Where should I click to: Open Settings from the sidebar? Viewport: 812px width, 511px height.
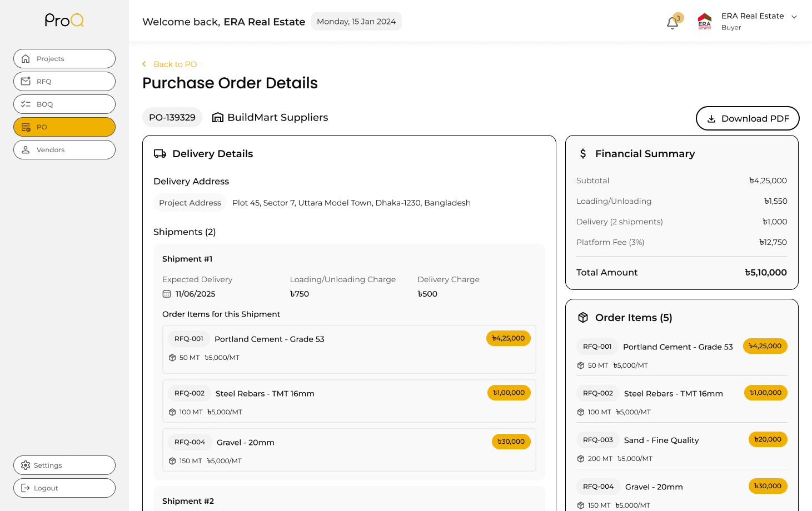pos(64,465)
